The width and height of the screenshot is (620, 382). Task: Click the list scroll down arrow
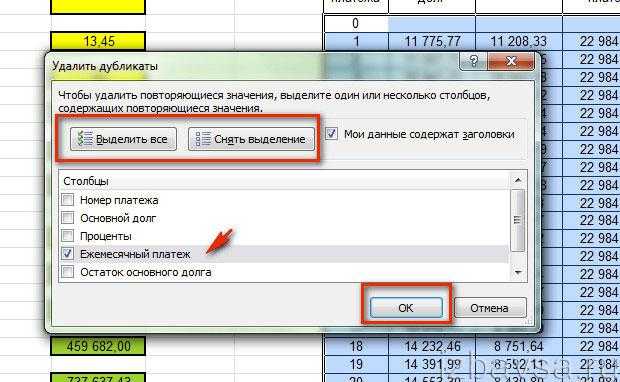[518, 272]
